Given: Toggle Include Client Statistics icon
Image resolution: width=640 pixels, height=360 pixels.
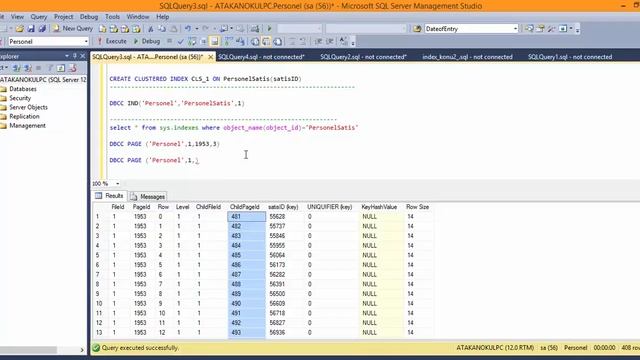Looking at the screenshot, I should (240, 41).
